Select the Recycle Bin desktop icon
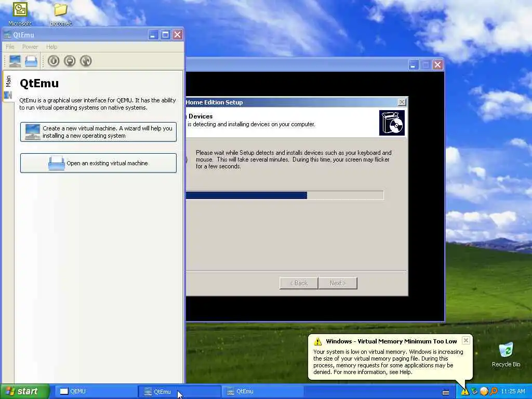The height and width of the screenshot is (399, 532). click(x=506, y=355)
